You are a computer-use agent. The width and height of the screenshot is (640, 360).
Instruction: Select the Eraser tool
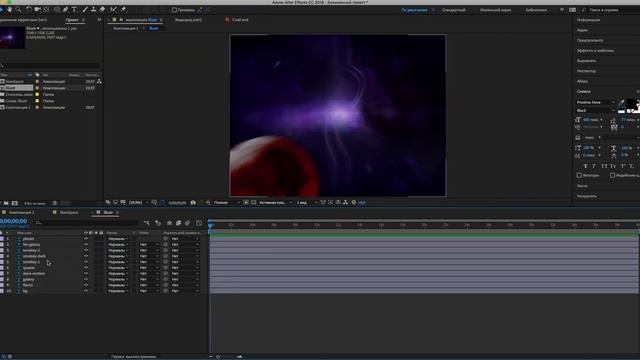tap(102, 9)
